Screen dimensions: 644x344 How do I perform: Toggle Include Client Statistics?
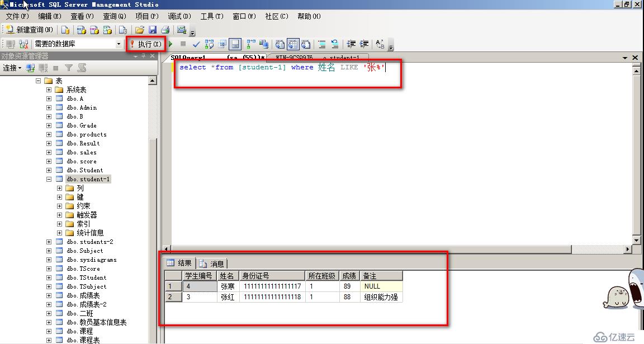(264, 44)
